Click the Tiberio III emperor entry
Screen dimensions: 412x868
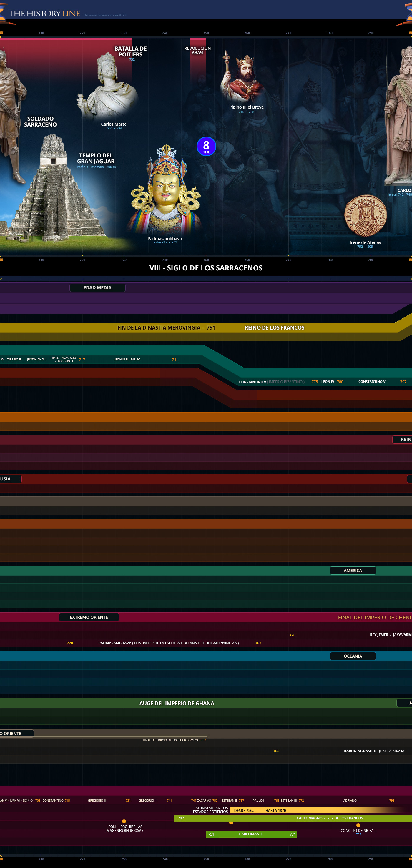(14, 360)
